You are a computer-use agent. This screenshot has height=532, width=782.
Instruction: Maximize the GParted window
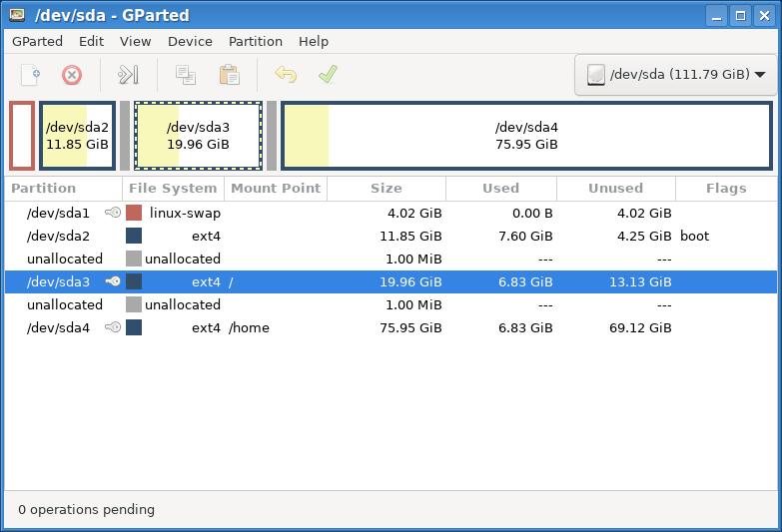740,16
